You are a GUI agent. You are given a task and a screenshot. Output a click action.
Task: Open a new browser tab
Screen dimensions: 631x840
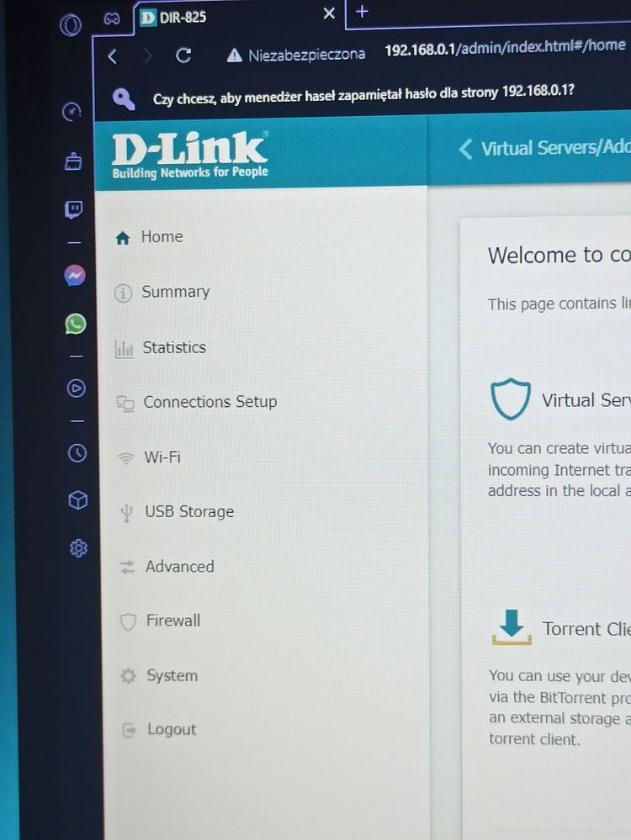[x=362, y=12]
